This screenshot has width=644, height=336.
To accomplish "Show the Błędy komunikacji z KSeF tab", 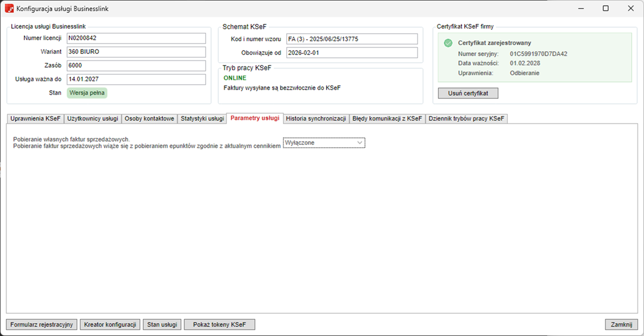I will tap(387, 119).
